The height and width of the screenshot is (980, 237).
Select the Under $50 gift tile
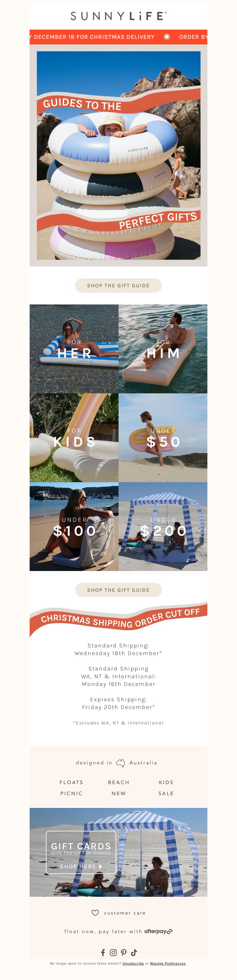(163, 437)
